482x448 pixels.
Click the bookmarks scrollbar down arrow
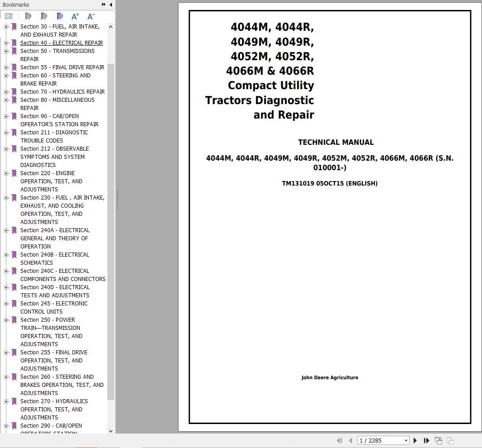pos(111,431)
